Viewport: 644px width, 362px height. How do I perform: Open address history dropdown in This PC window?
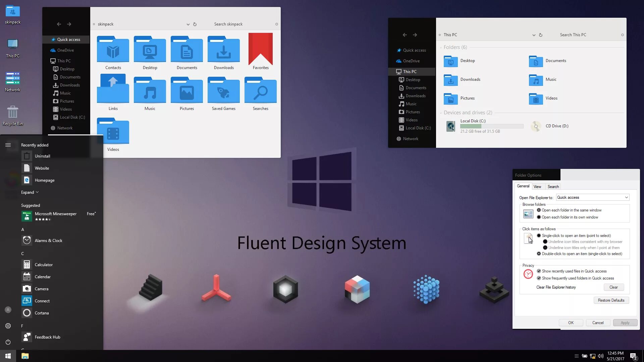pos(534,35)
